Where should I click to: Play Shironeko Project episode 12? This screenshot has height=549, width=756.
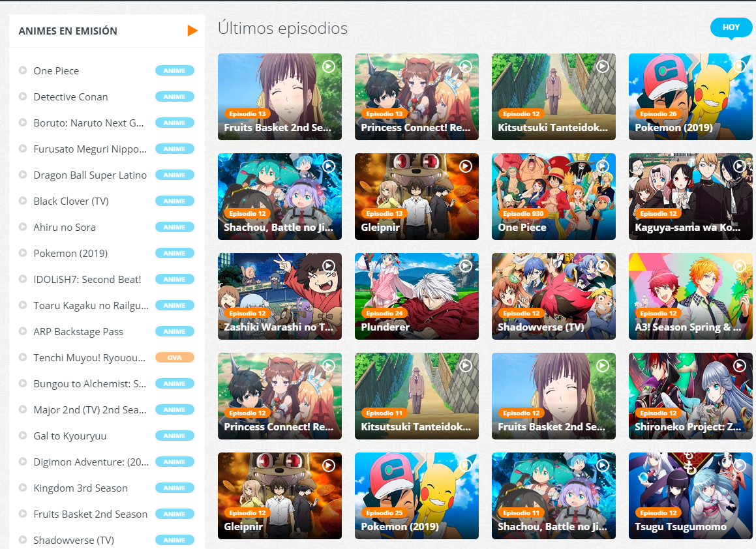690,396
